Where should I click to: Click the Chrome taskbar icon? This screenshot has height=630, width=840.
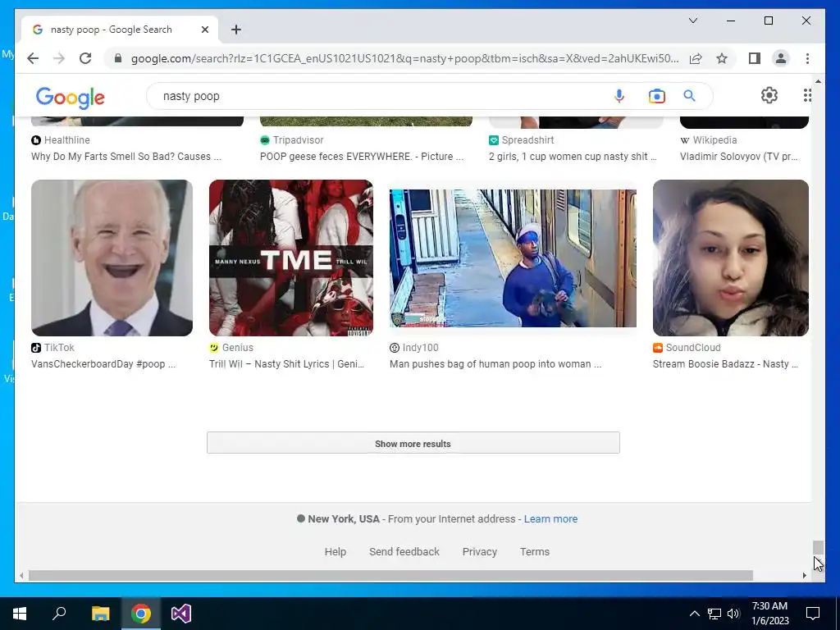[x=141, y=614]
